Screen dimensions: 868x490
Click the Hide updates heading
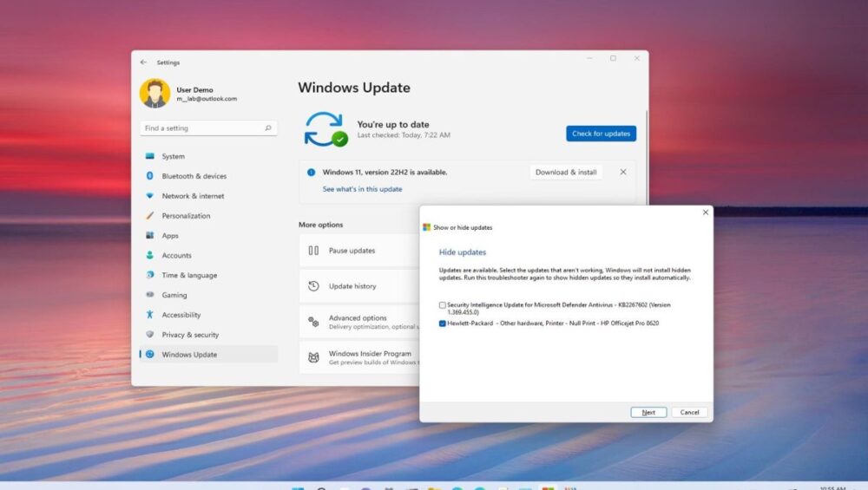(463, 252)
